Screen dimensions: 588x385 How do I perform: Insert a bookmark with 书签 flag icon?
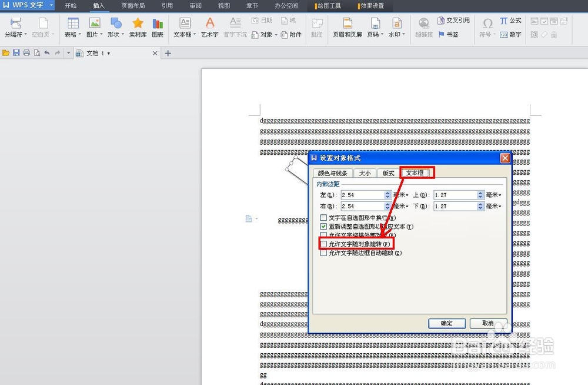pyautogui.click(x=442, y=35)
